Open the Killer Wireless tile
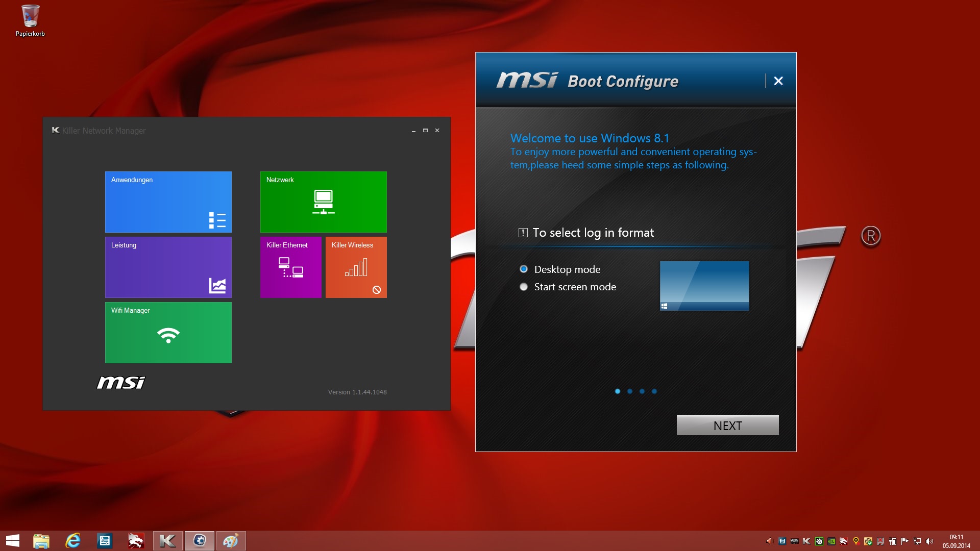Image resolution: width=980 pixels, height=551 pixels. (x=356, y=267)
